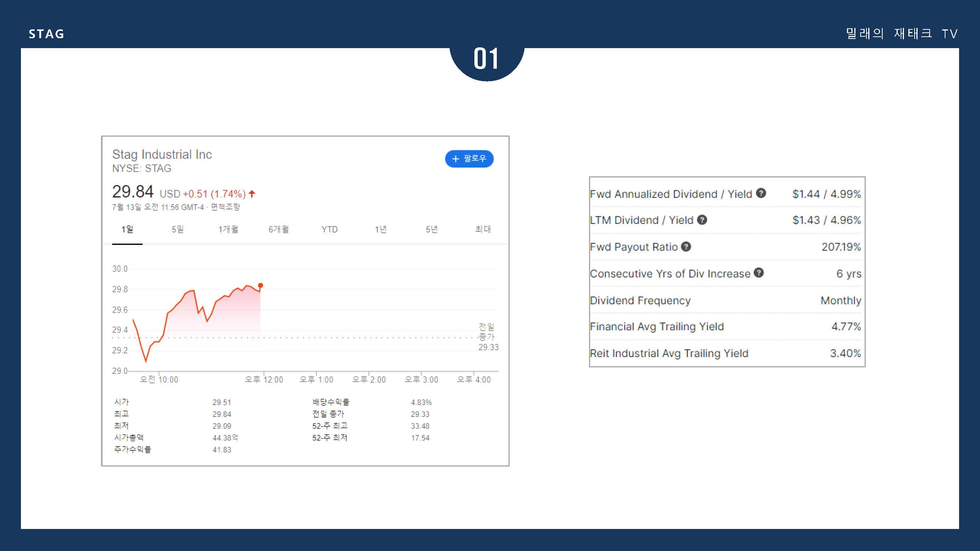Click the +0.51 (1.74%) change value

point(214,194)
